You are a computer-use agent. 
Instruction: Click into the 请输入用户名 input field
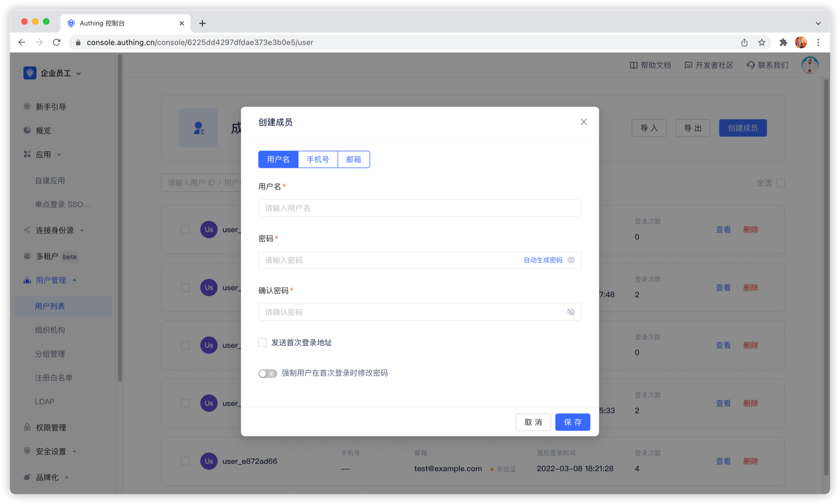419,208
